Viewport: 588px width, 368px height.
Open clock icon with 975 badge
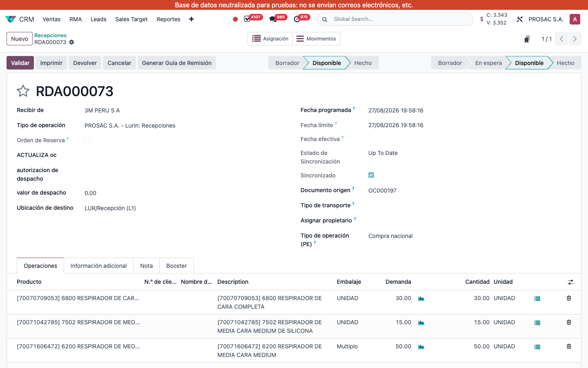297,19
